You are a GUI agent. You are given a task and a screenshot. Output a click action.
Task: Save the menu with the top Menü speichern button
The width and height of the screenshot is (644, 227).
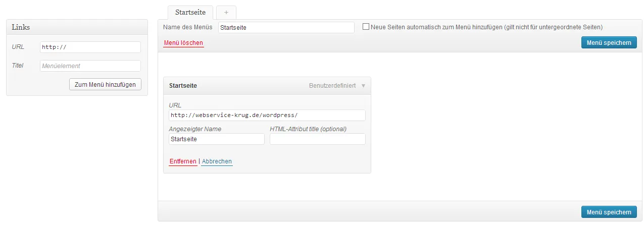[x=609, y=42]
